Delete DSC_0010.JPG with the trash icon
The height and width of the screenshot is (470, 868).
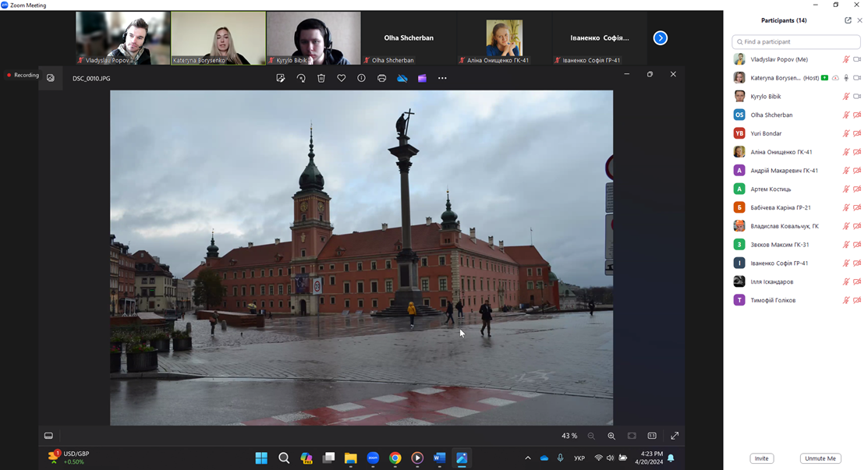[x=321, y=78]
